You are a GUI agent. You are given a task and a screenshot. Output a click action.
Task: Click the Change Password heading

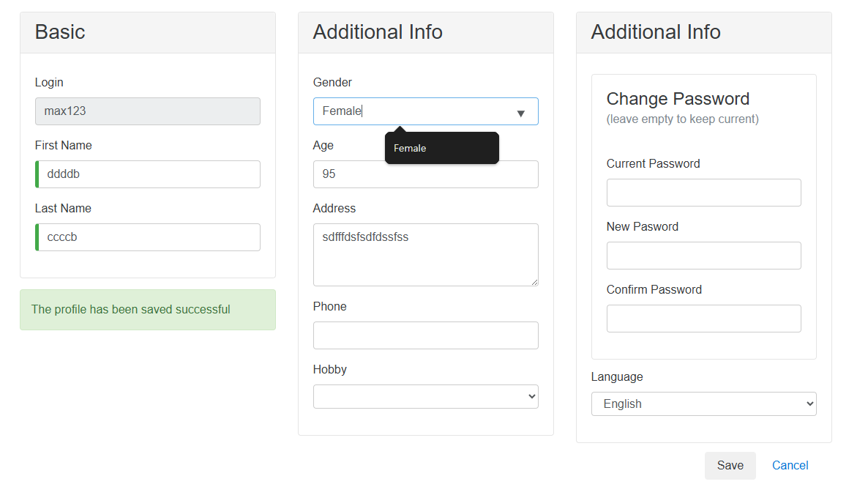[x=678, y=99]
